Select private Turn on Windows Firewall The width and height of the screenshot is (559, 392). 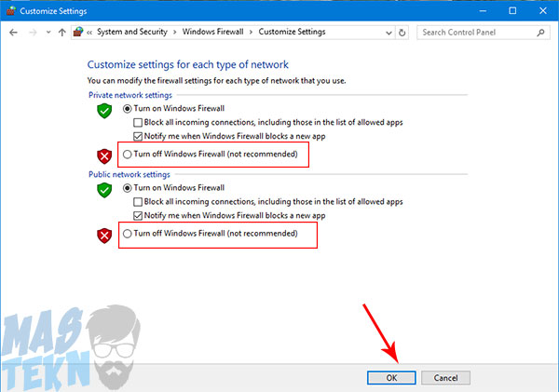(173, 108)
